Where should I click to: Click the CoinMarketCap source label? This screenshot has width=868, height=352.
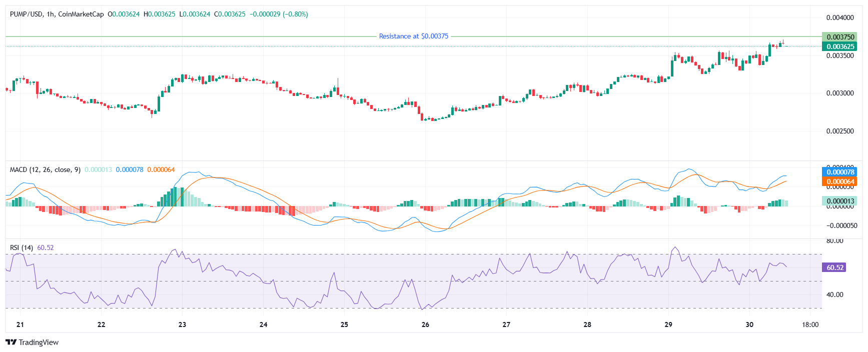(x=81, y=14)
